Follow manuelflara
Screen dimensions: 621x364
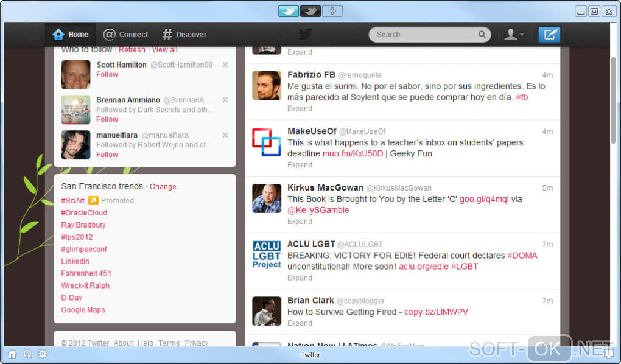point(107,155)
